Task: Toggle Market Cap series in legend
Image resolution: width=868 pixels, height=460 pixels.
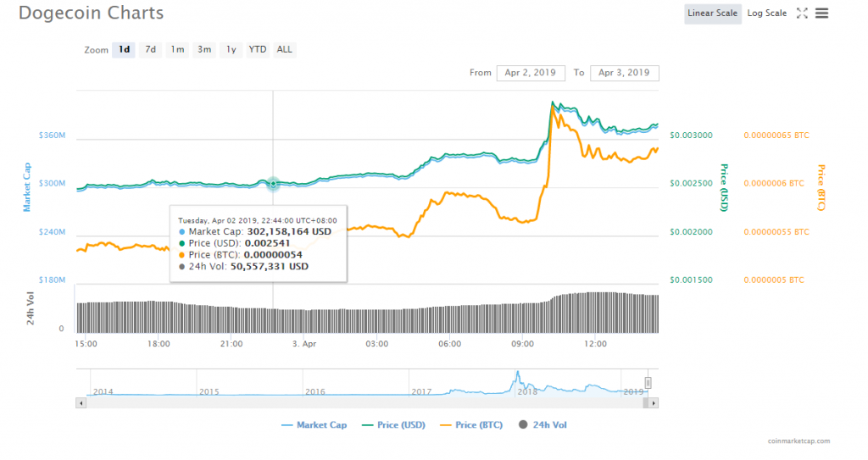Action: [314, 425]
